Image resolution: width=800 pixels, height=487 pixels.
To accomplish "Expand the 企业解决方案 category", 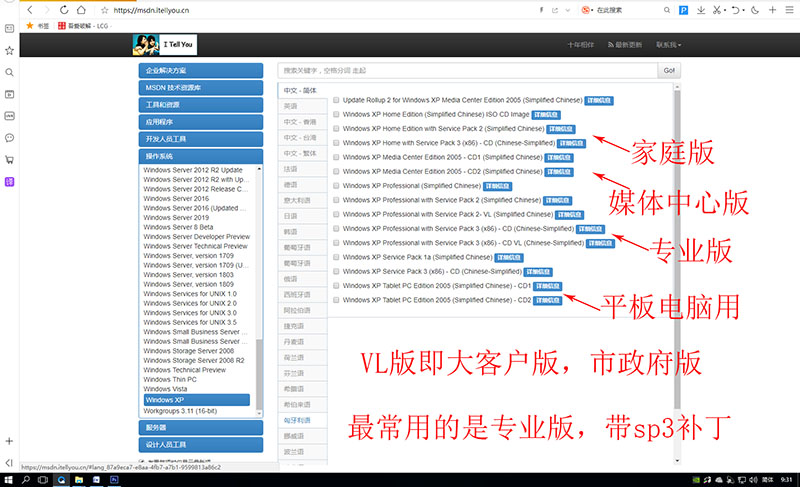I will 201,70.
